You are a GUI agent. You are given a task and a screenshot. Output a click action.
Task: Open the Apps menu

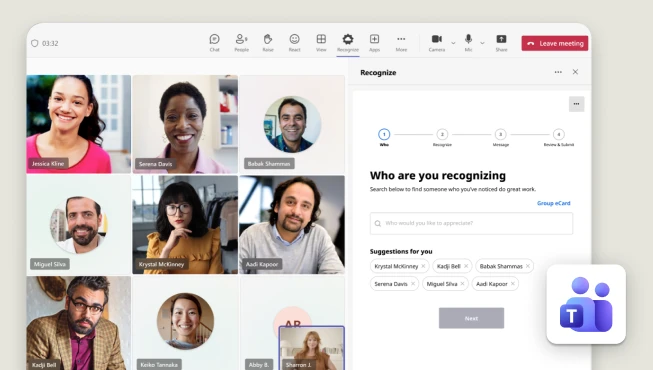pyautogui.click(x=374, y=43)
